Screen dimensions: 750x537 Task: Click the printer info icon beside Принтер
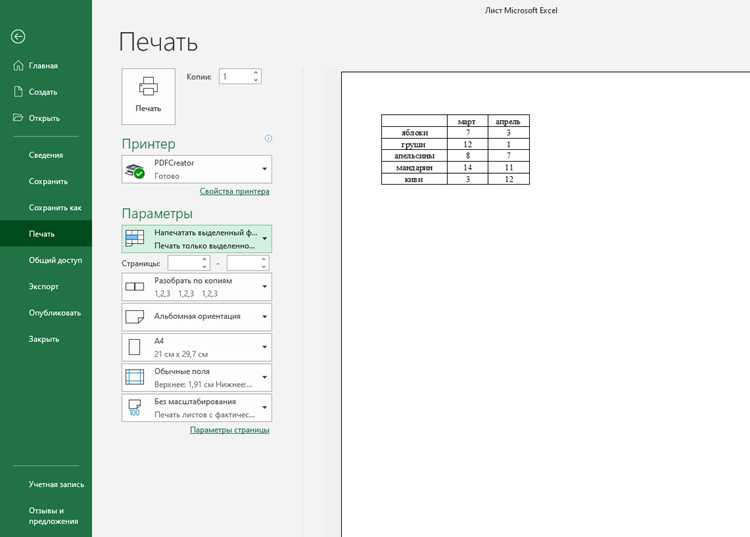(268, 139)
